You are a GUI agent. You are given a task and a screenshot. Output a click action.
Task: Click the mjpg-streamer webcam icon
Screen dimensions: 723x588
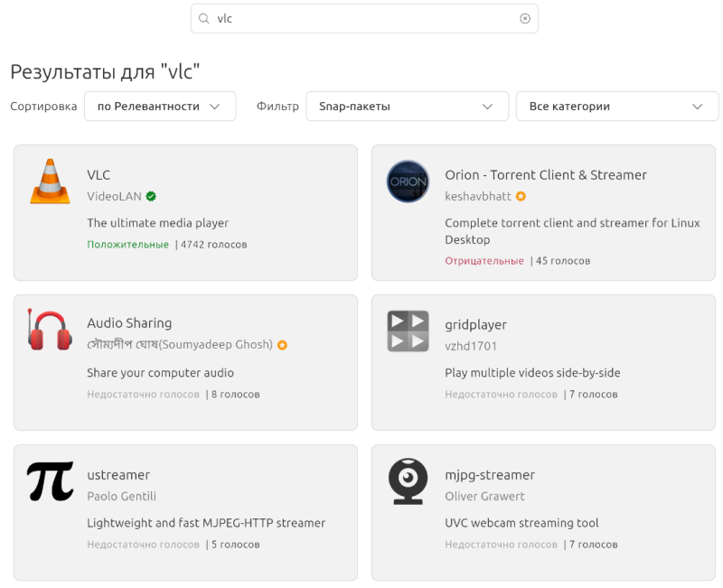pos(408,481)
